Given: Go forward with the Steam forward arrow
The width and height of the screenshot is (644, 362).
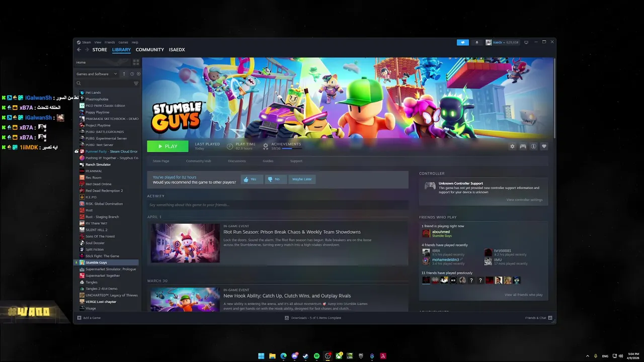Looking at the screenshot, I should (x=87, y=50).
